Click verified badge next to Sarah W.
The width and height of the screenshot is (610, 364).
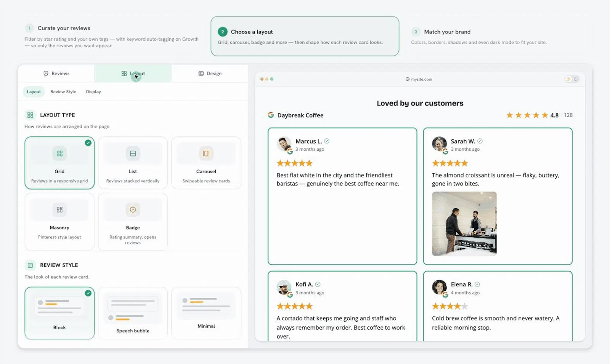(480, 141)
